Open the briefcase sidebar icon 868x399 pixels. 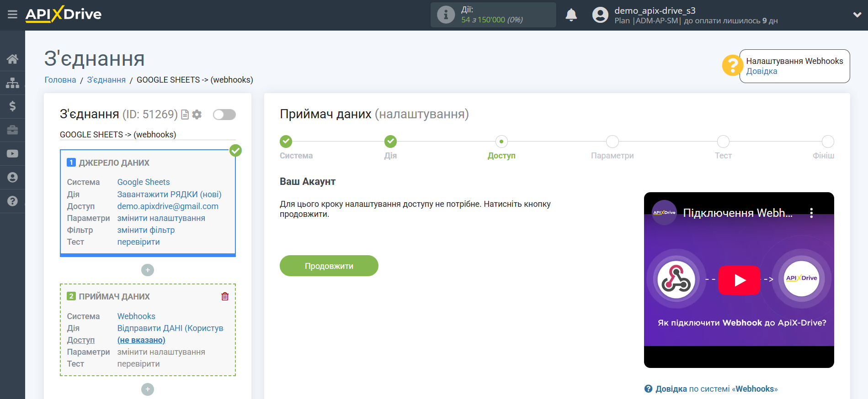click(12, 130)
